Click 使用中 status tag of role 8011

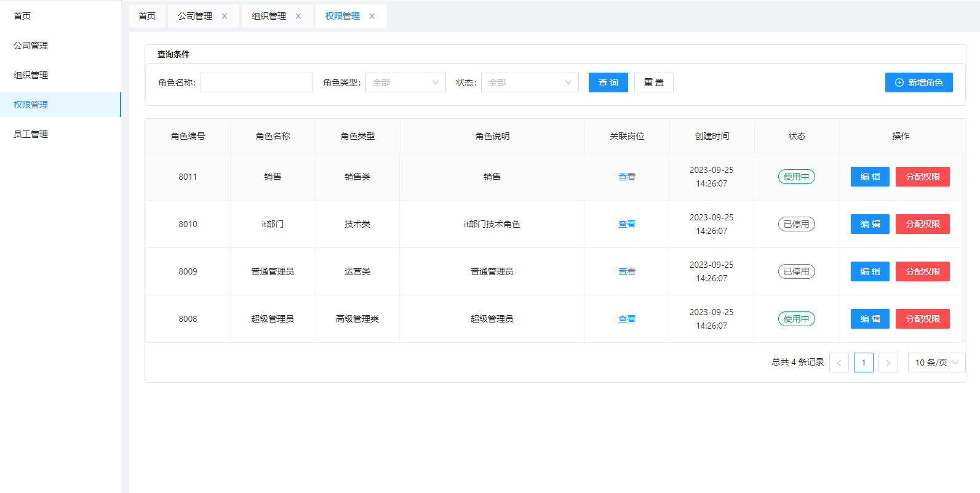click(x=797, y=177)
